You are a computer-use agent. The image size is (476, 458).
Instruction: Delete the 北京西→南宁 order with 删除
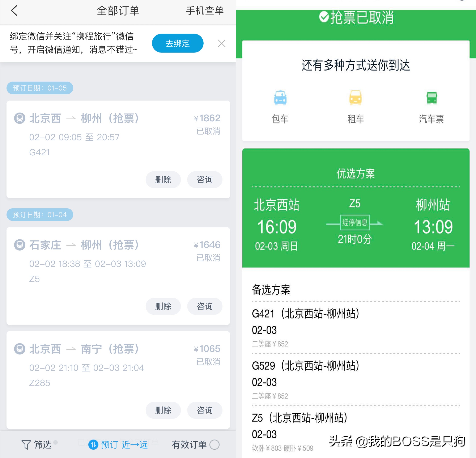click(163, 410)
